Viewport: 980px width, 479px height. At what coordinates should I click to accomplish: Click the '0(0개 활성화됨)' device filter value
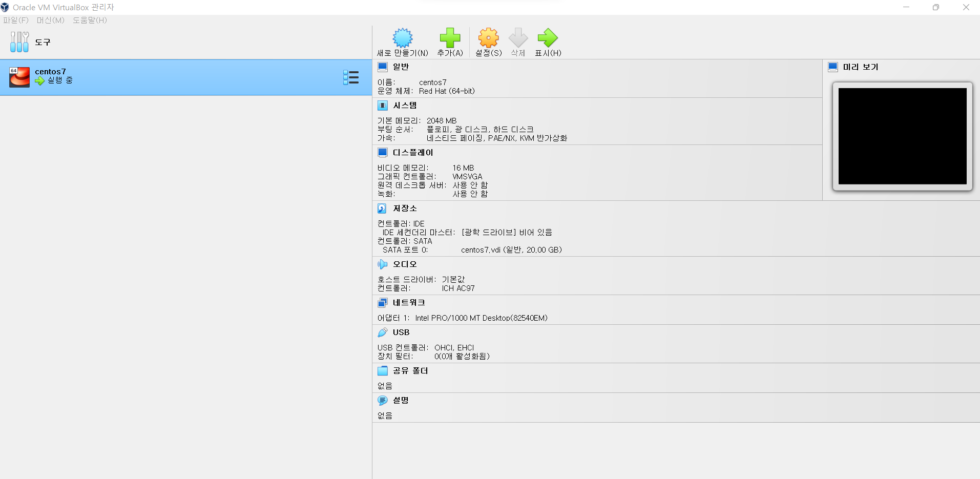[462, 357]
